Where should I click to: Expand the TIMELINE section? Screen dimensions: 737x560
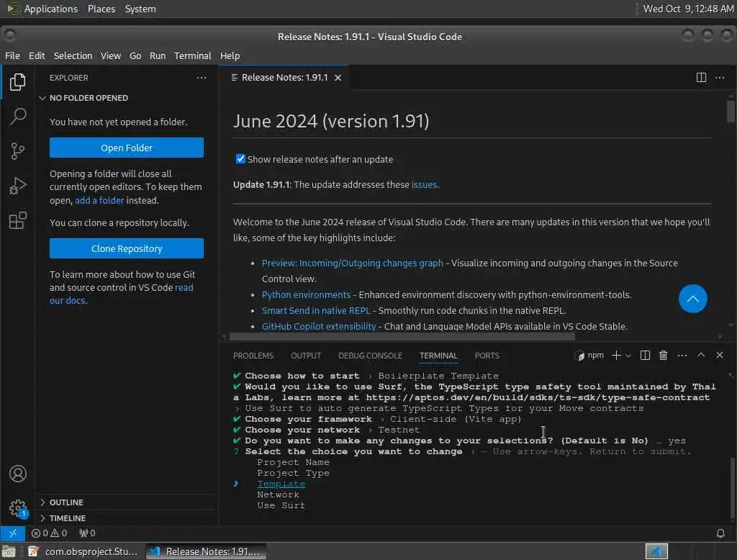(x=67, y=518)
